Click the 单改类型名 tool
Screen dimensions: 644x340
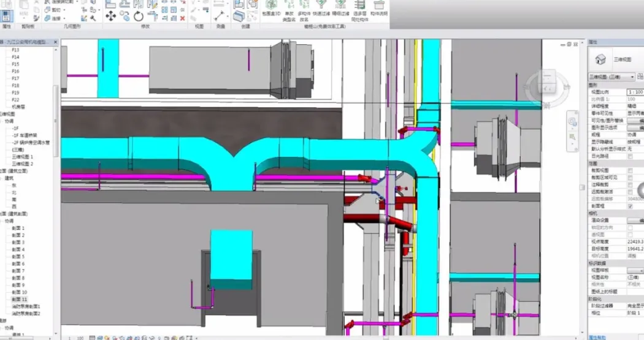click(x=289, y=10)
